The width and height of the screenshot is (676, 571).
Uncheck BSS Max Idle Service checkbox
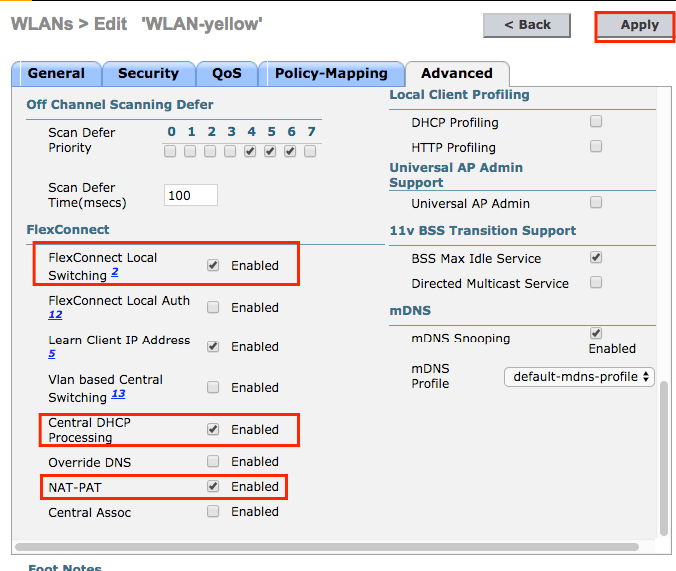pos(596,257)
